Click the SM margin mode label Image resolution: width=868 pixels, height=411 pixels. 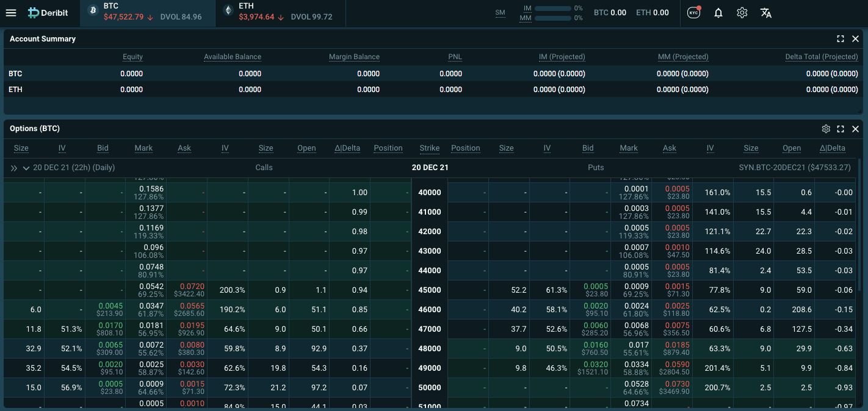point(501,13)
